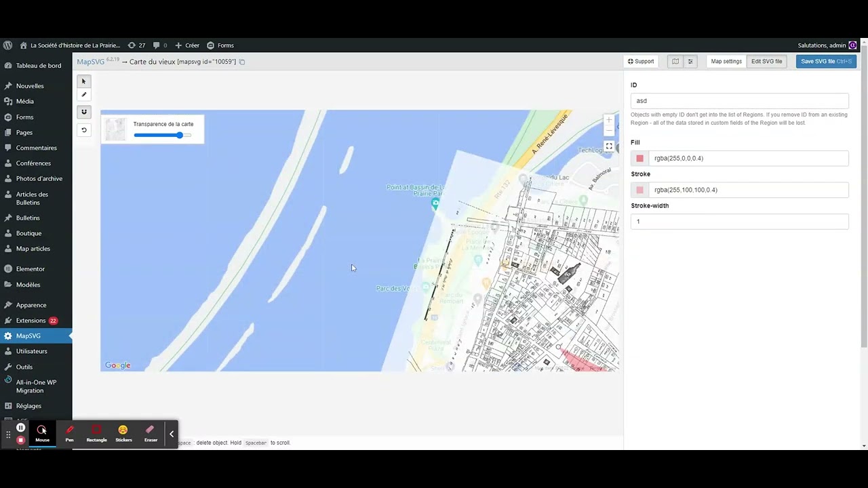This screenshot has height=488, width=868.
Task: Adjust the Transparence de la carte slider
Action: pyautogui.click(x=163, y=136)
